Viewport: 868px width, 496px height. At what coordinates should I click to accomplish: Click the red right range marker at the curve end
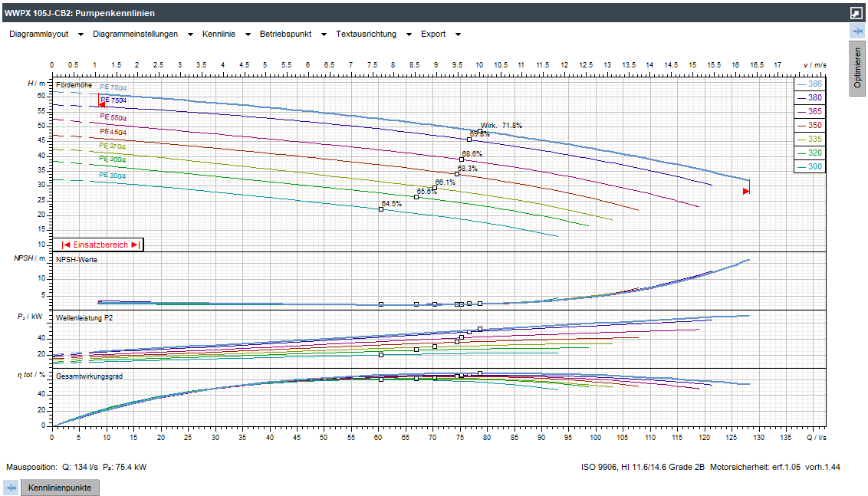(746, 191)
